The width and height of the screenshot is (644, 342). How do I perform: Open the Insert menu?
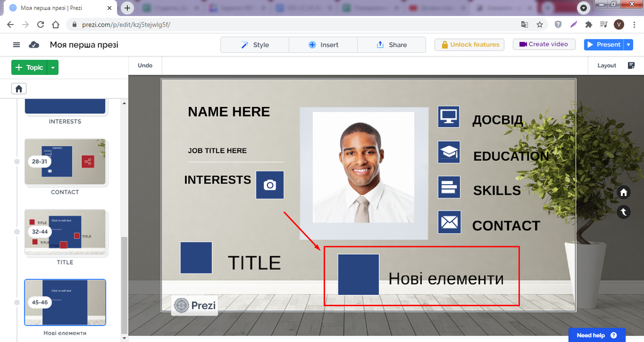[x=323, y=45]
